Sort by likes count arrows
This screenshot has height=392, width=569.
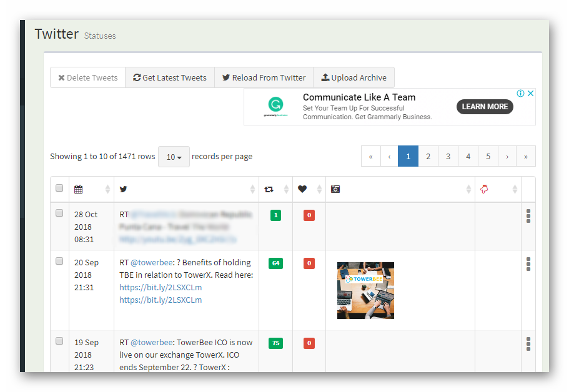tap(319, 189)
